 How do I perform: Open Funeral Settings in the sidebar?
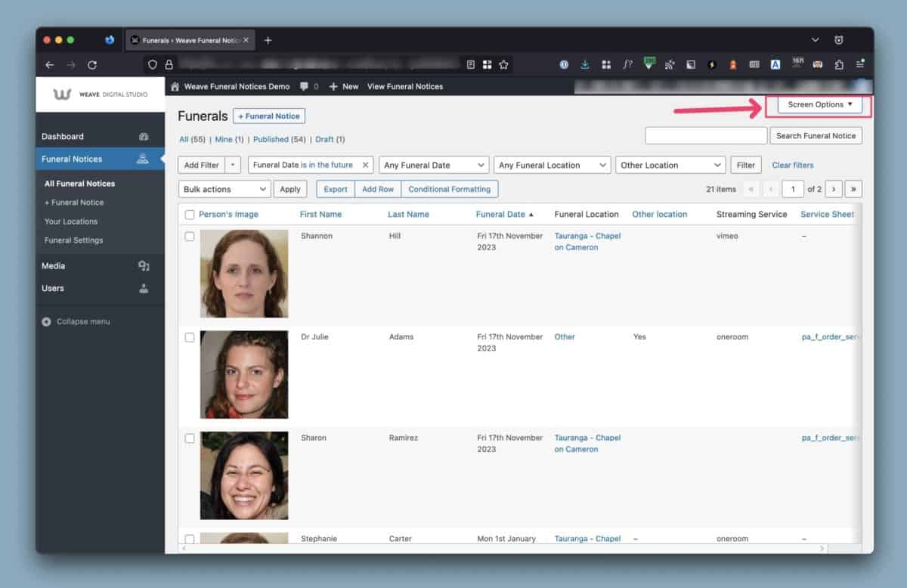point(73,240)
